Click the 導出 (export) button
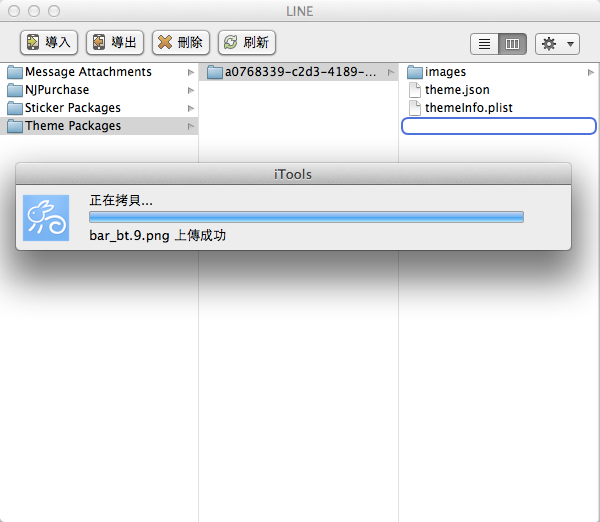Viewport: 600px width, 522px height. pyautogui.click(x=115, y=42)
